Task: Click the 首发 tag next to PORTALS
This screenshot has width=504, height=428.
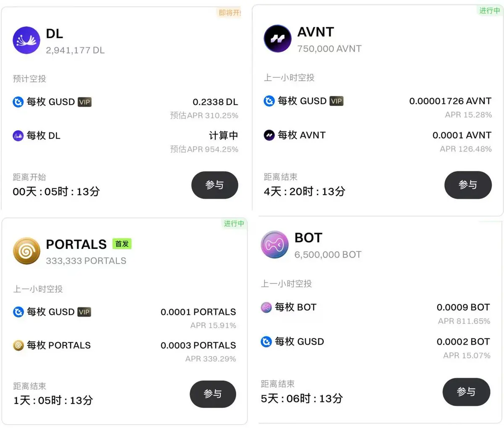Action: (122, 244)
